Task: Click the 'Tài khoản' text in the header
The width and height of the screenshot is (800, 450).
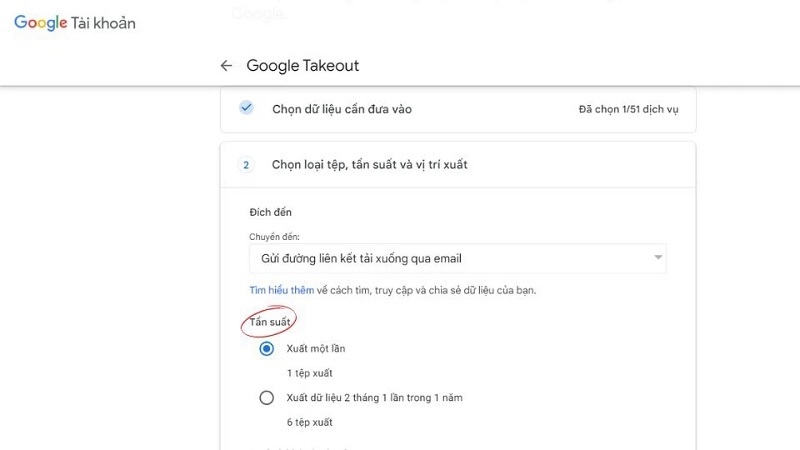Action: click(x=103, y=23)
